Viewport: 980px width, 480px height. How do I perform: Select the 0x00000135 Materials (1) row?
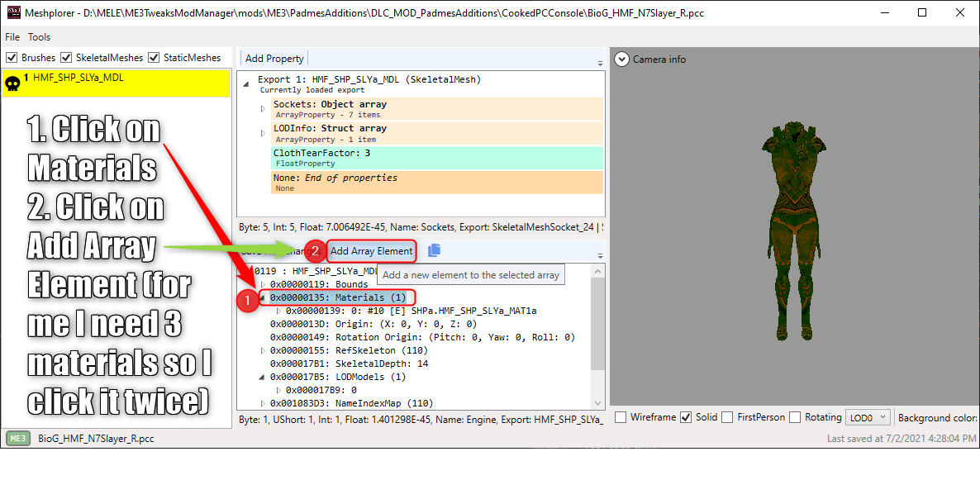[x=337, y=297]
